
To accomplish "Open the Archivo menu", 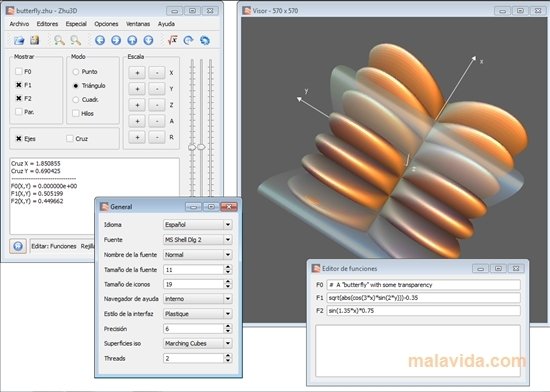I will [19, 24].
